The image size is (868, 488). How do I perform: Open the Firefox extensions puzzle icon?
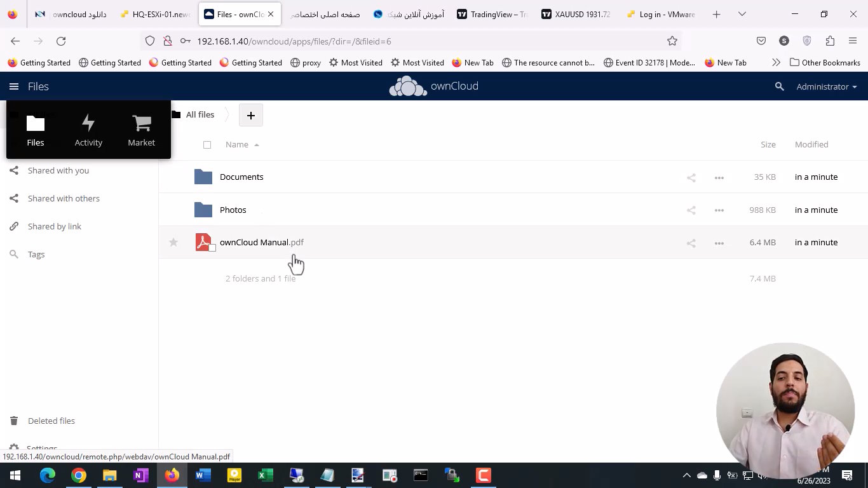tap(830, 41)
